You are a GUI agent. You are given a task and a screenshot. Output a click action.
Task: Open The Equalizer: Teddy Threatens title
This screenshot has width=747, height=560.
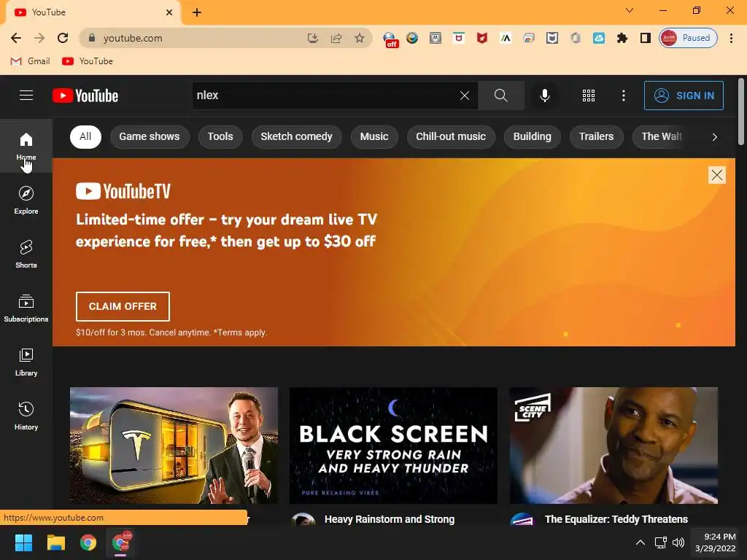[616, 519]
